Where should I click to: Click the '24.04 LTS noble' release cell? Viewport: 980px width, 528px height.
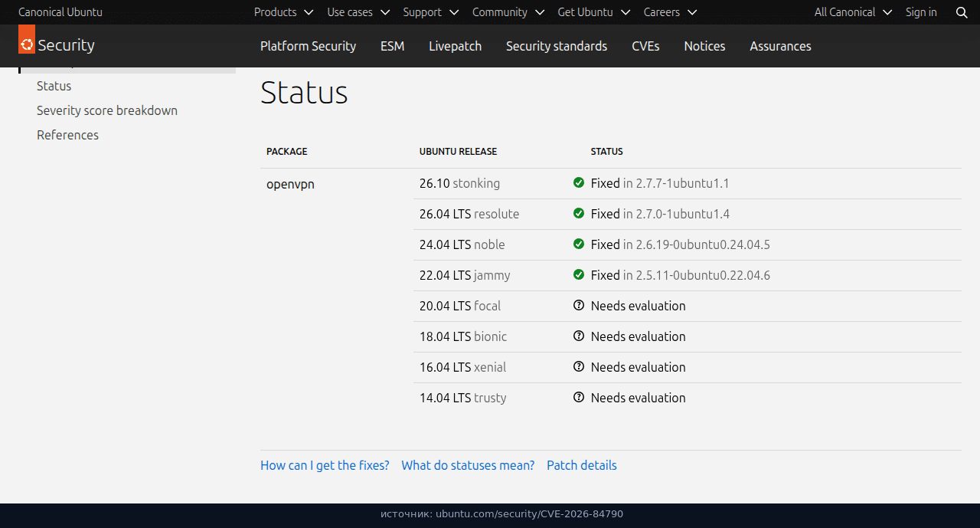coord(462,244)
